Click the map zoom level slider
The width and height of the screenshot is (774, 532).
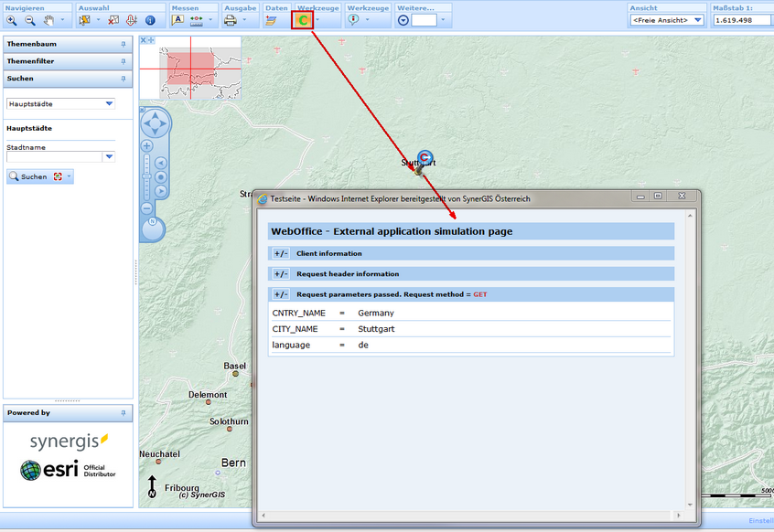pos(146,176)
